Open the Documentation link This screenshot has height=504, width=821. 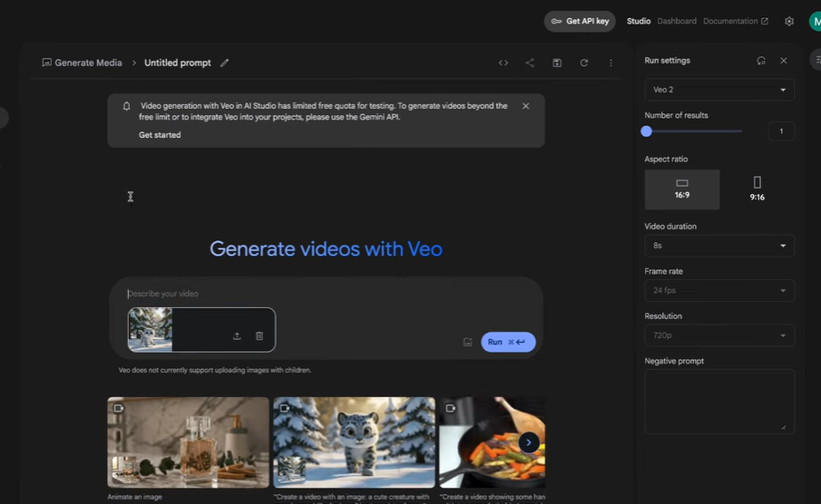(735, 22)
